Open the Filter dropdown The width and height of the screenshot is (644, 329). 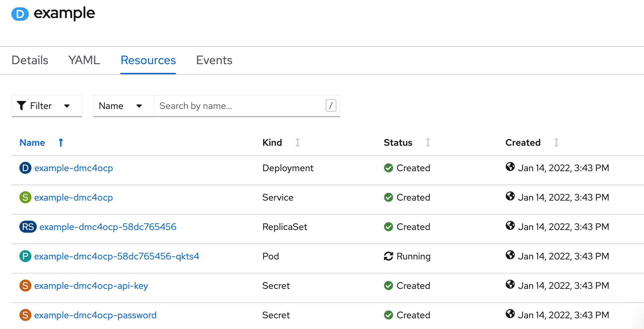[x=46, y=106]
